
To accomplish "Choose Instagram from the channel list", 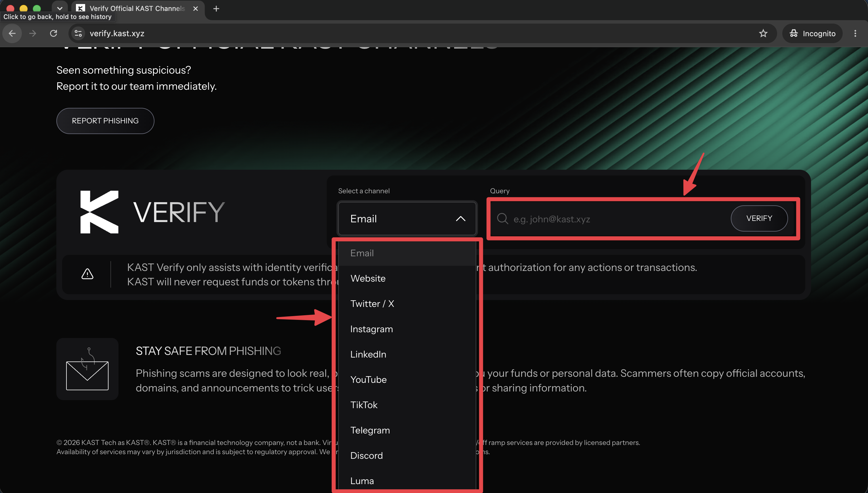I will tap(407, 329).
